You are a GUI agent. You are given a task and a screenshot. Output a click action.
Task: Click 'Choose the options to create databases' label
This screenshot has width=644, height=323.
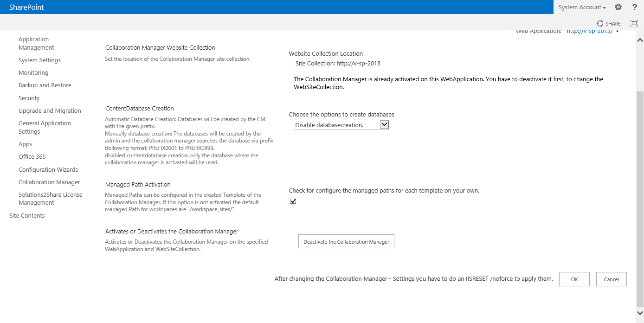341,115
